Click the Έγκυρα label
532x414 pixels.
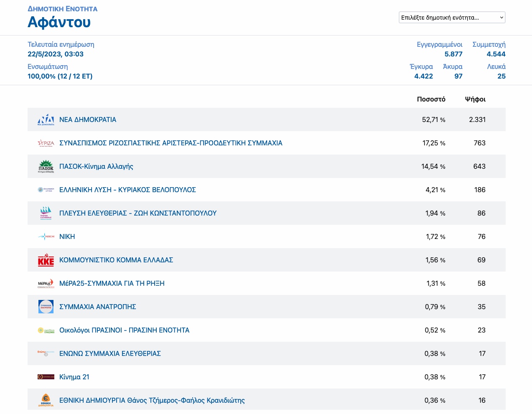point(421,66)
